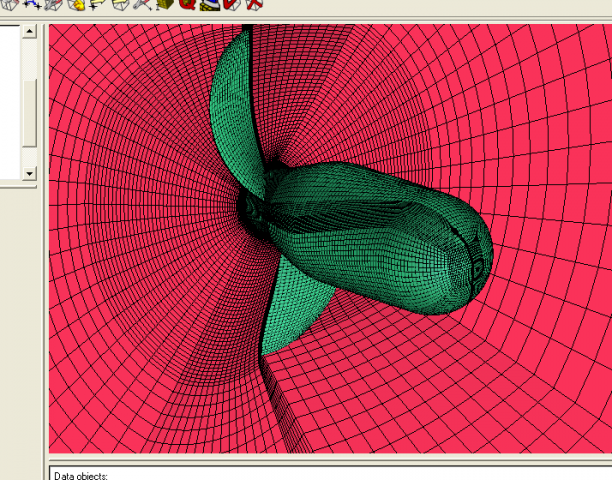Click the dark olive solid cube icon
The image size is (612, 480).
coord(165,4)
